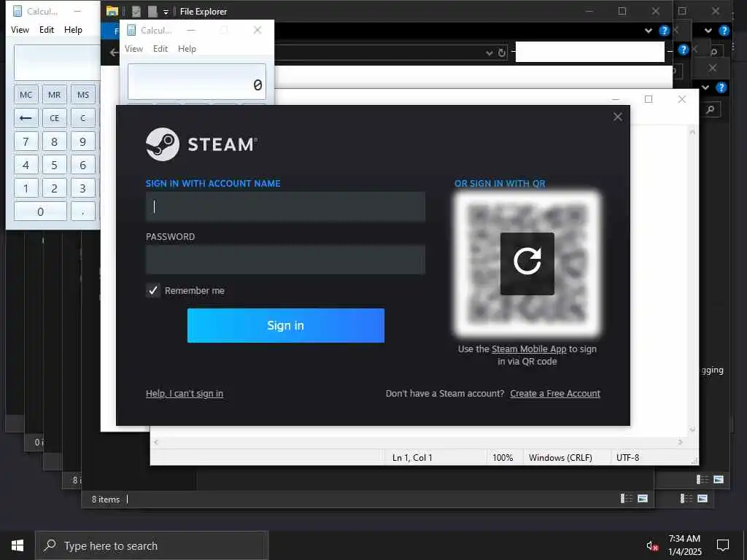Click Ln 1, Col 1 in Notepad status bar
Viewport: 747px width, 560px height.
412,458
